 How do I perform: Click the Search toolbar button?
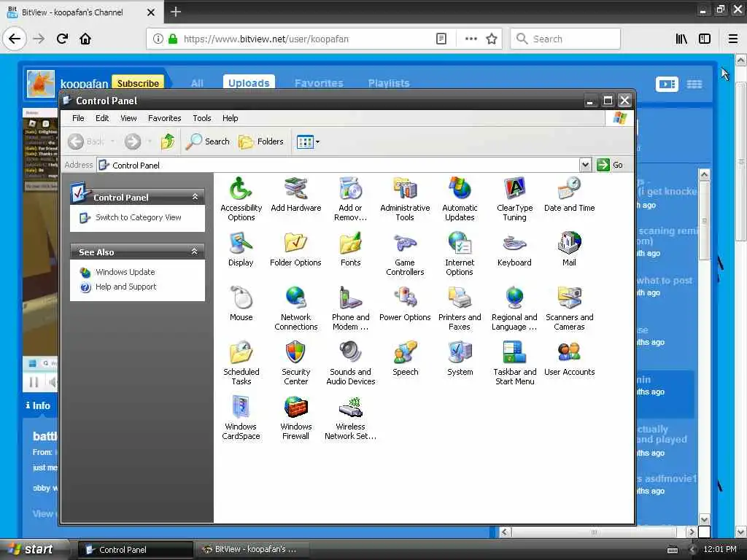click(208, 141)
